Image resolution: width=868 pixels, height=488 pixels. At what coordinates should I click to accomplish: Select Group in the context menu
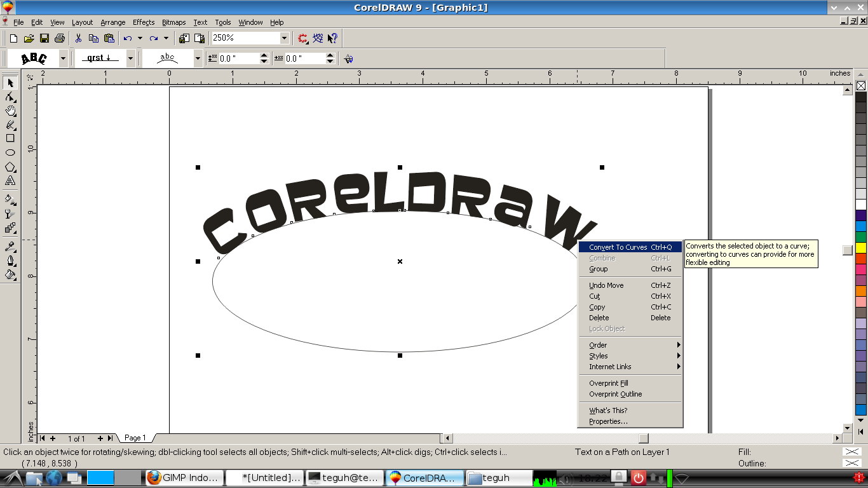point(630,269)
